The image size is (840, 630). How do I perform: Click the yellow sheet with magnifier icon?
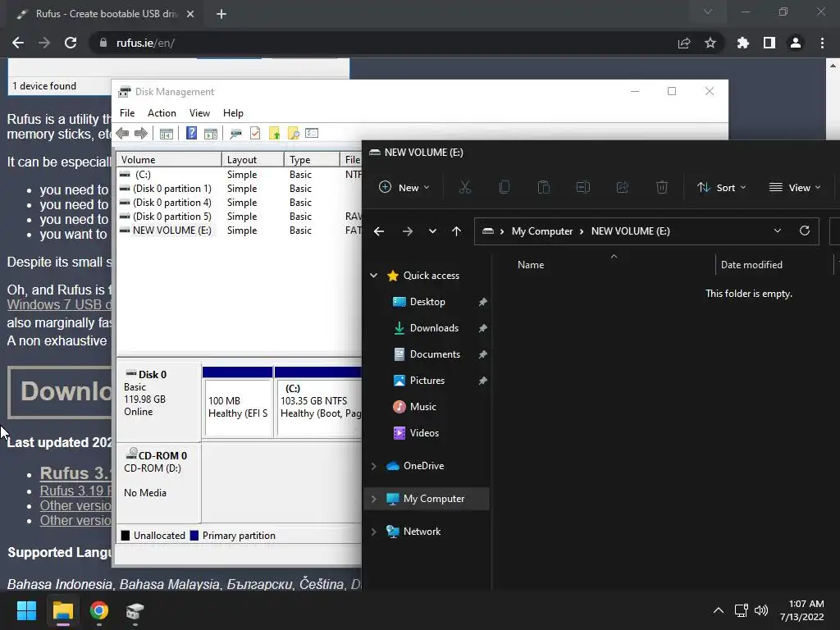click(293, 134)
